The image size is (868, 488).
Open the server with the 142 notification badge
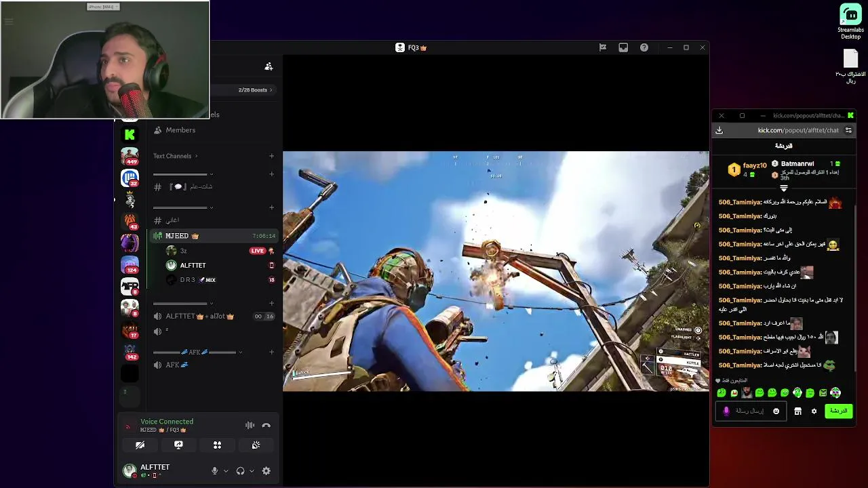pyautogui.click(x=130, y=352)
